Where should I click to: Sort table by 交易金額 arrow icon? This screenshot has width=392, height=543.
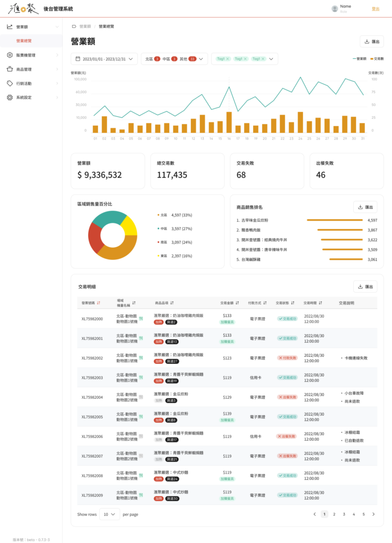point(237,303)
